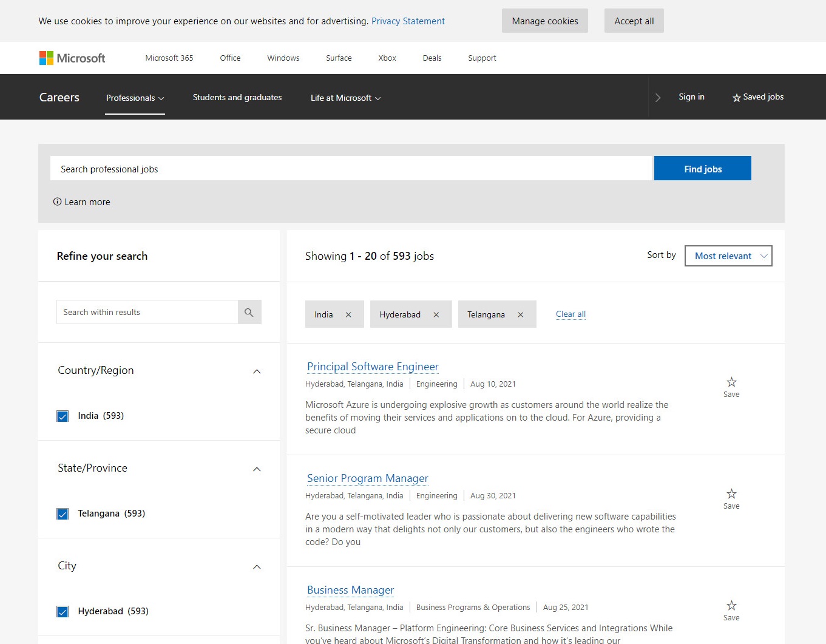
Task: Uncheck the India country checkbox
Action: 63,416
